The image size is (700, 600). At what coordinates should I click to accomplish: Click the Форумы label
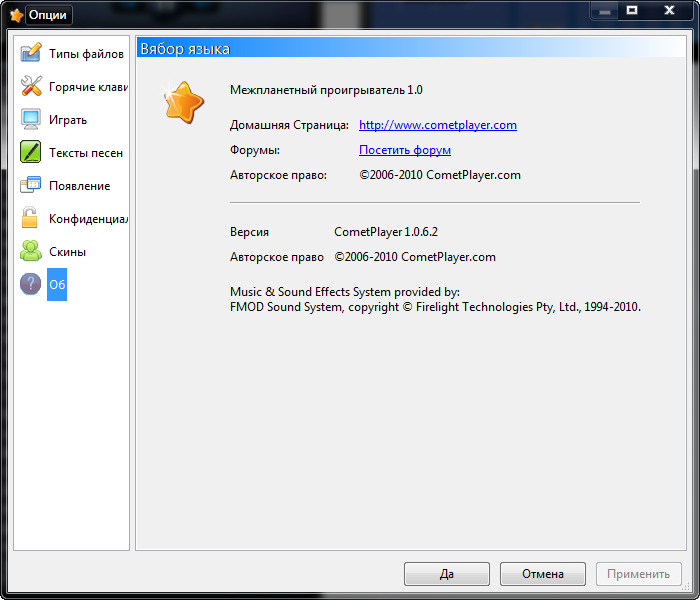coord(255,150)
